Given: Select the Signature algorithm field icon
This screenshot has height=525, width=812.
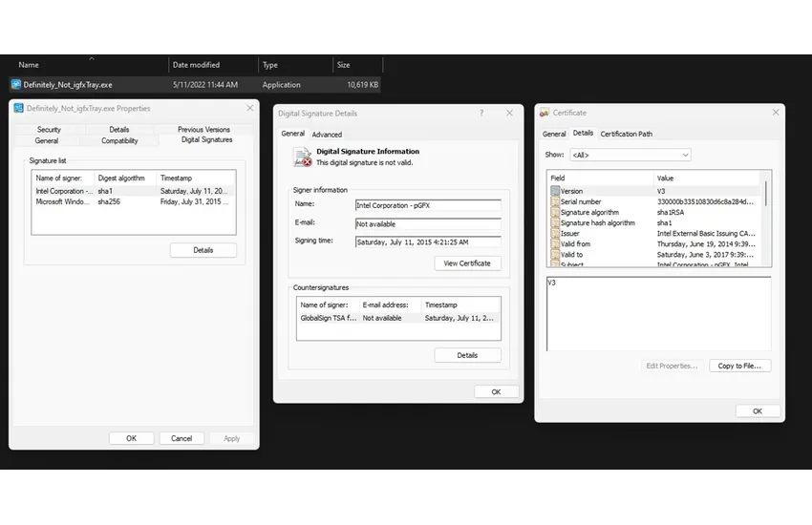Looking at the screenshot, I should tap(555, 212).
